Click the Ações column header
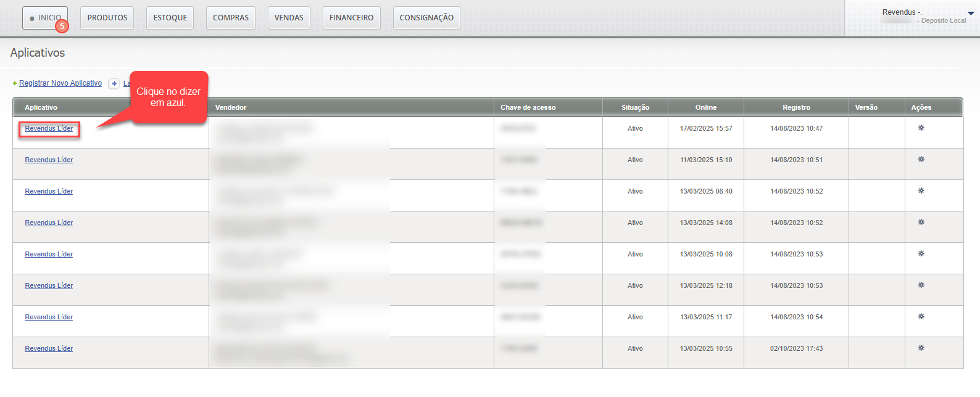 [x=921, y=107]
